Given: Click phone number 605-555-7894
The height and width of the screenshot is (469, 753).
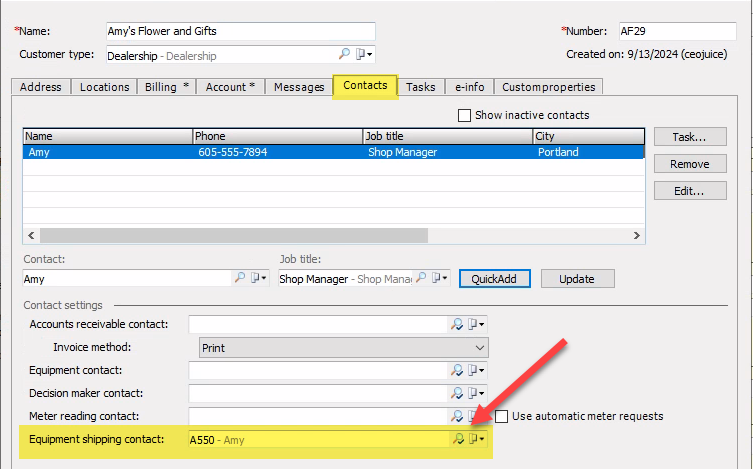Looking at the screenshot, I should (x=233, y=152).
